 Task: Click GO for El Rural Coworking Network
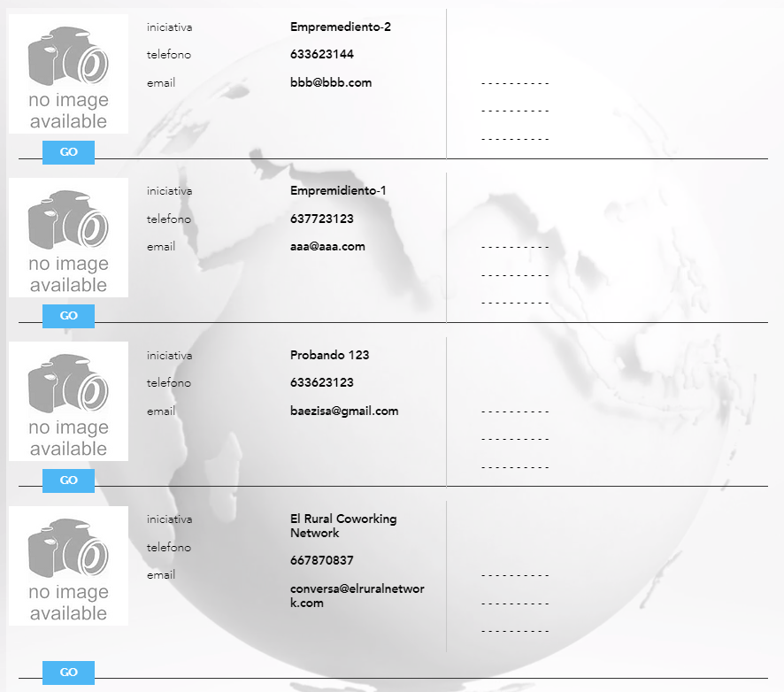[x=68, y=673]
